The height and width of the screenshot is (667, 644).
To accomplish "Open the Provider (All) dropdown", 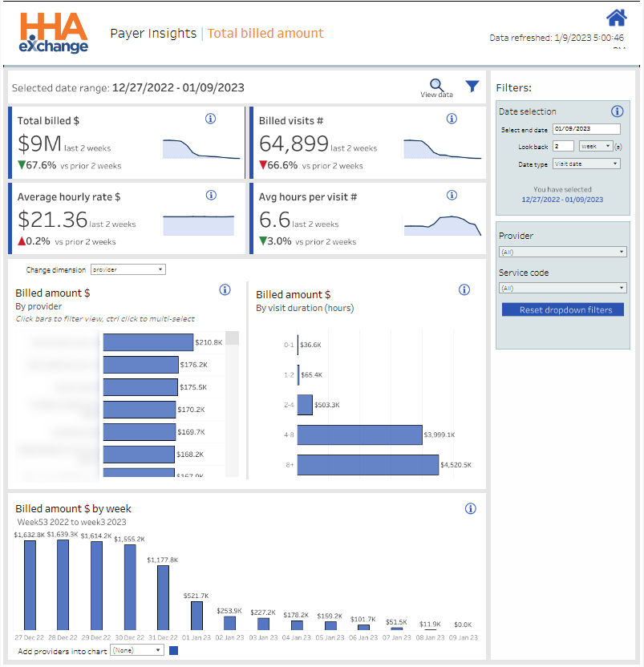I will [562, 251].
